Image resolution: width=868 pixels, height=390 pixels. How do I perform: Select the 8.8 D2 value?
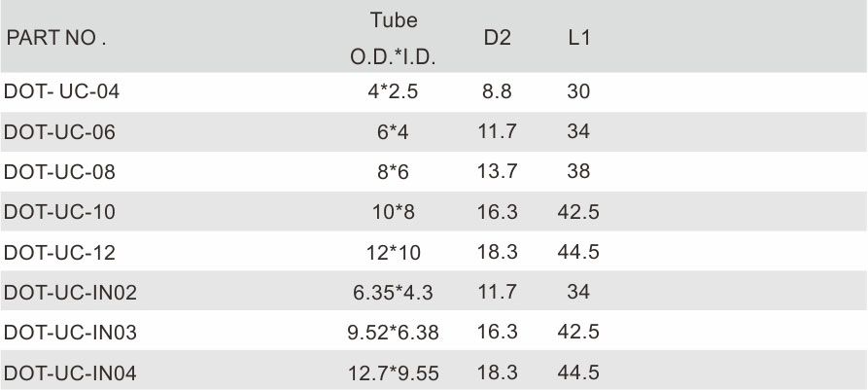497,91
